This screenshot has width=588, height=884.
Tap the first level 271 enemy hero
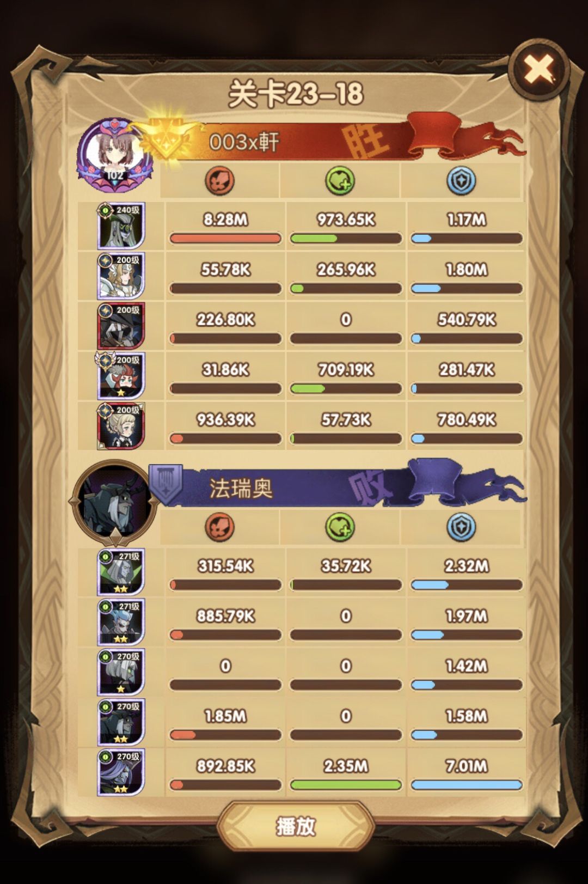pyautogui.click(x=121, y=572)
